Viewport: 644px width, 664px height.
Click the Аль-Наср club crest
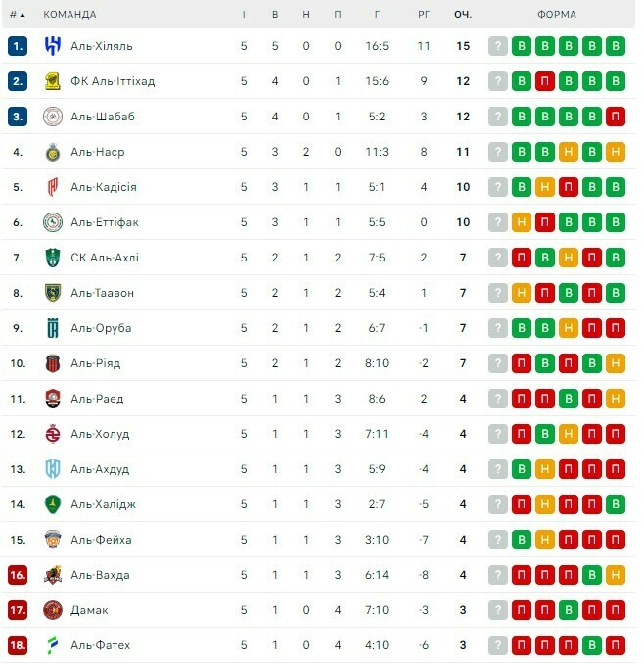pos(53,152)
